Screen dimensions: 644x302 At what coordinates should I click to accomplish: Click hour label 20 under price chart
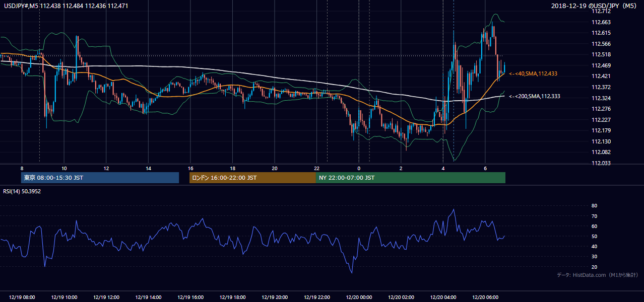275,168
